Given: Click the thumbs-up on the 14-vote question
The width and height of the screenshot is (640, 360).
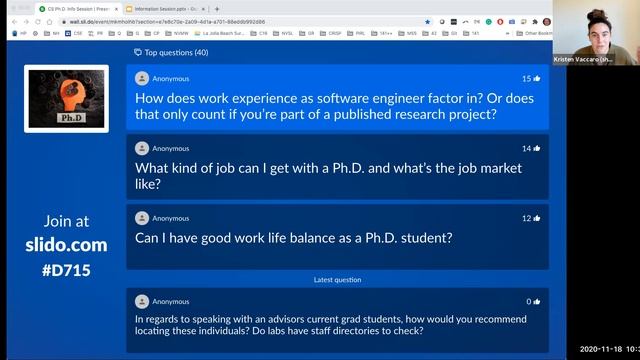Looking at the screenshot, I should click(x=537, y=148).
